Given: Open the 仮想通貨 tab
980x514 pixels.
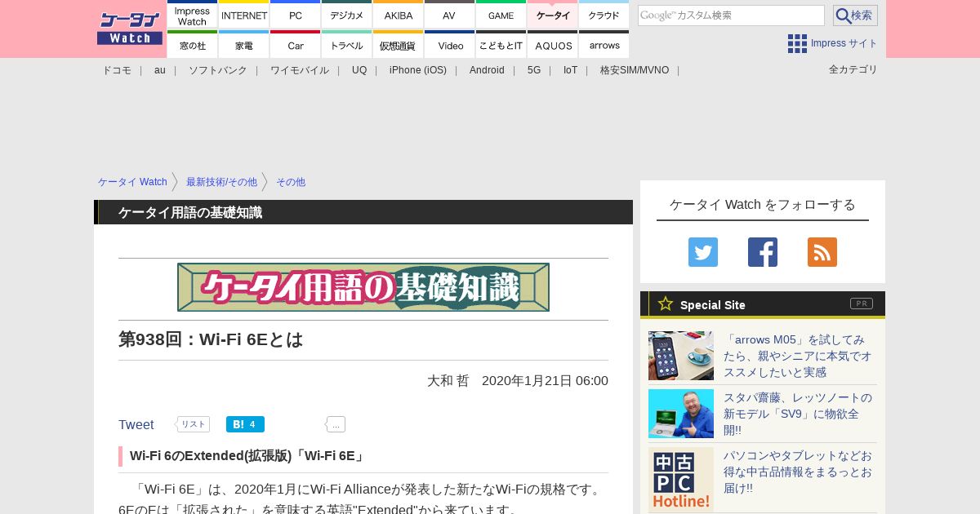Looking at the screenshot, I should point(399,44).
